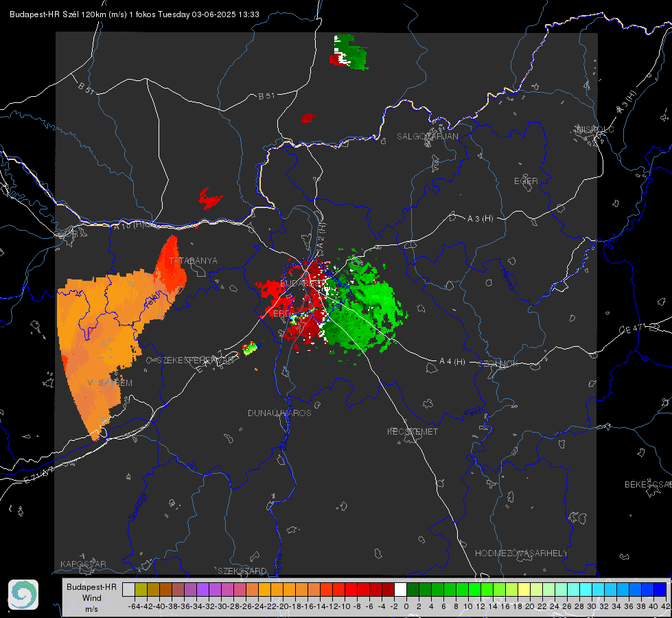672x618 pixels.
Task: Click the A 2 (H) road label
Action: [321, 236]
